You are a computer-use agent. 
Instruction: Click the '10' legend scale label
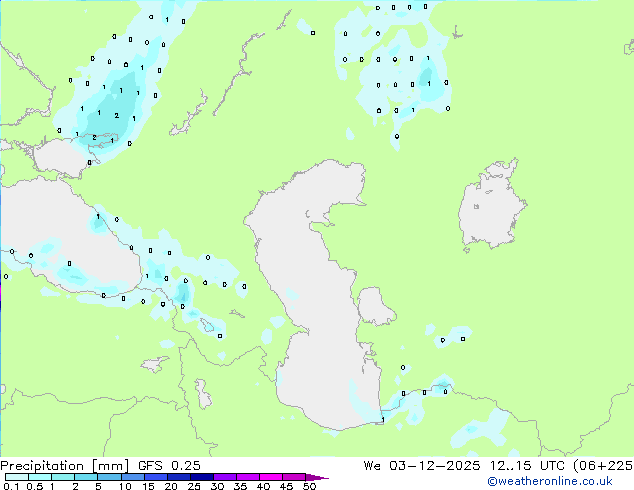(x=125, y=486)
